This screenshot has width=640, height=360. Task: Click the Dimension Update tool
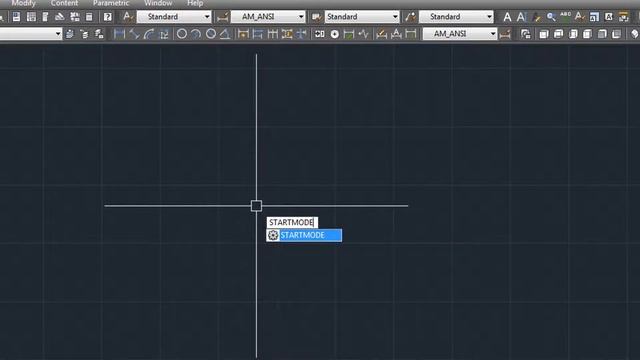point(411,34)
